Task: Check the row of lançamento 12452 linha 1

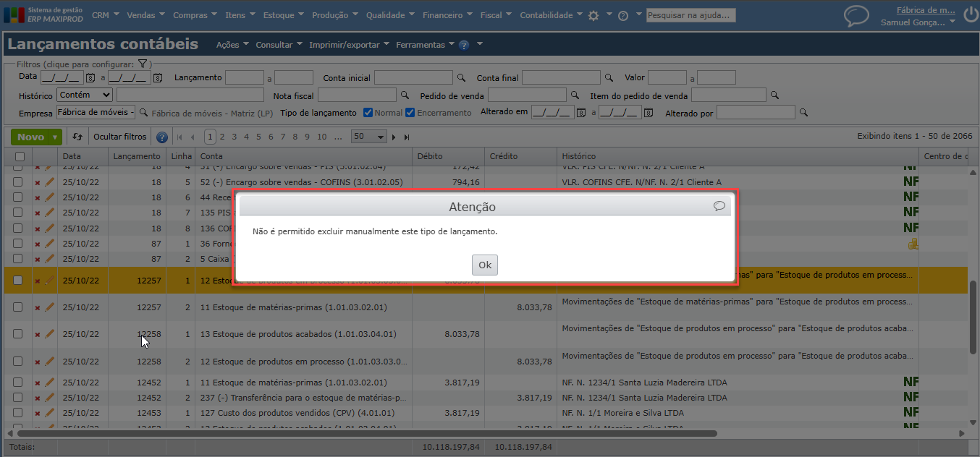Action: point(17,383)
